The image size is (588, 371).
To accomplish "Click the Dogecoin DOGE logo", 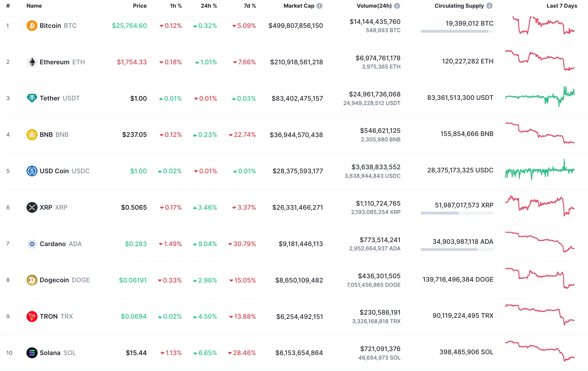I will pyautogui.click(x=32, y=280).
